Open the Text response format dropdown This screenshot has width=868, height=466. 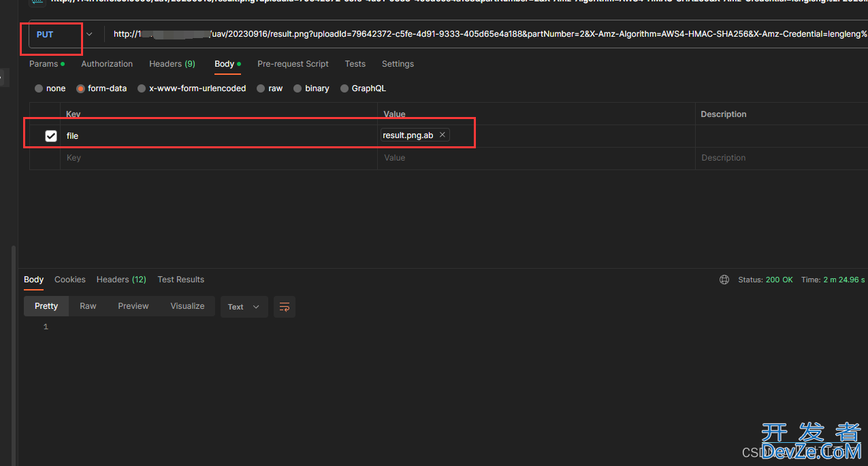point(244,307)
